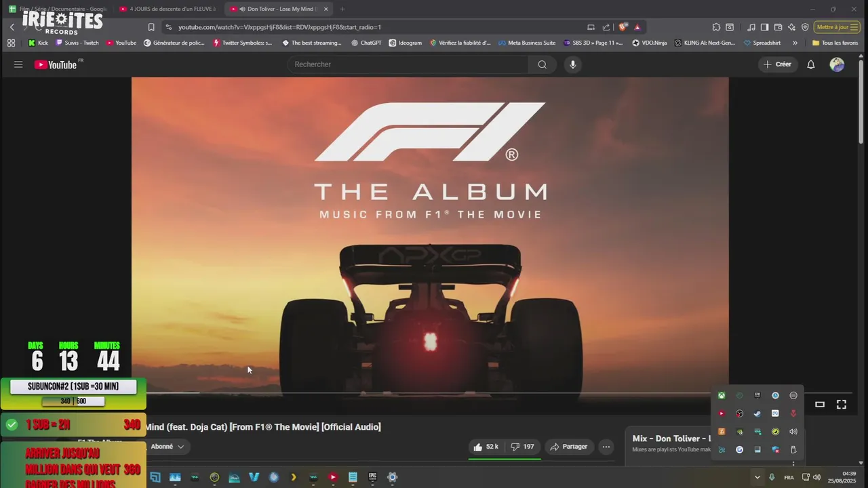The width and height of the screenshot is (868, 488).
Task: Click the taskbar microphone icon
Action: coord(772,477)
